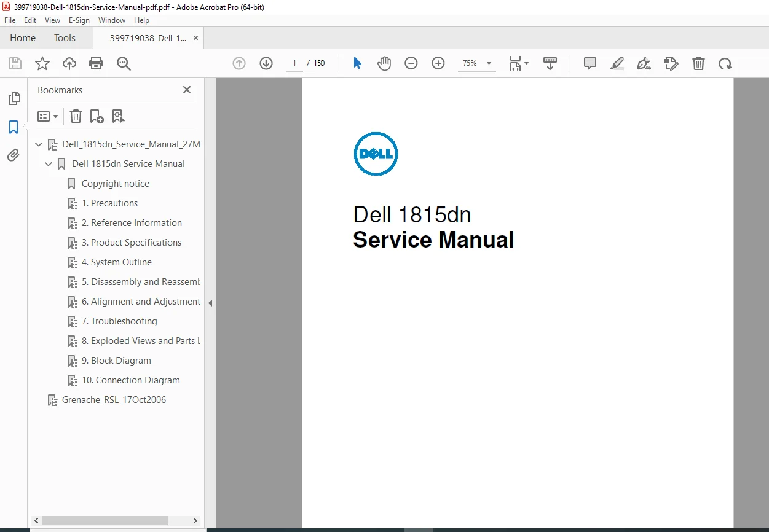Open the Window menu
This screenshot has height=532, width=769.
tap(112, 20)
